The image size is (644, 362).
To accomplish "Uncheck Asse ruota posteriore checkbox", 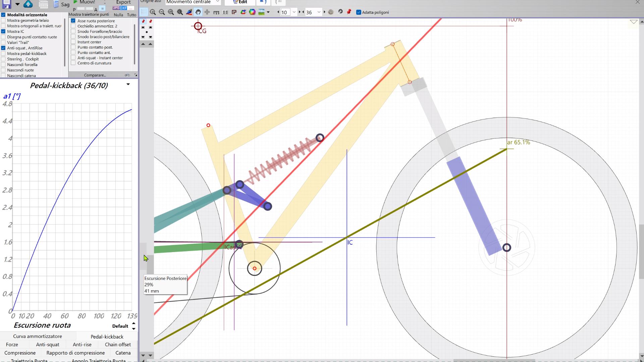I will [x=73, y=21].
